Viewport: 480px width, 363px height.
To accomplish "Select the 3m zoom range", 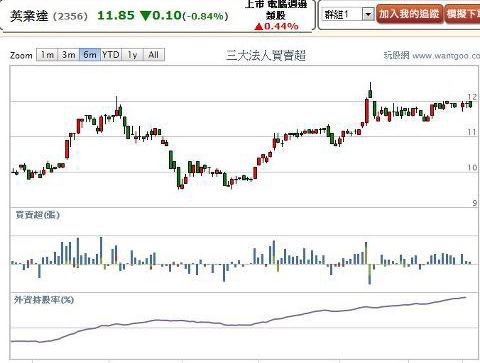I will pos(68,55).
